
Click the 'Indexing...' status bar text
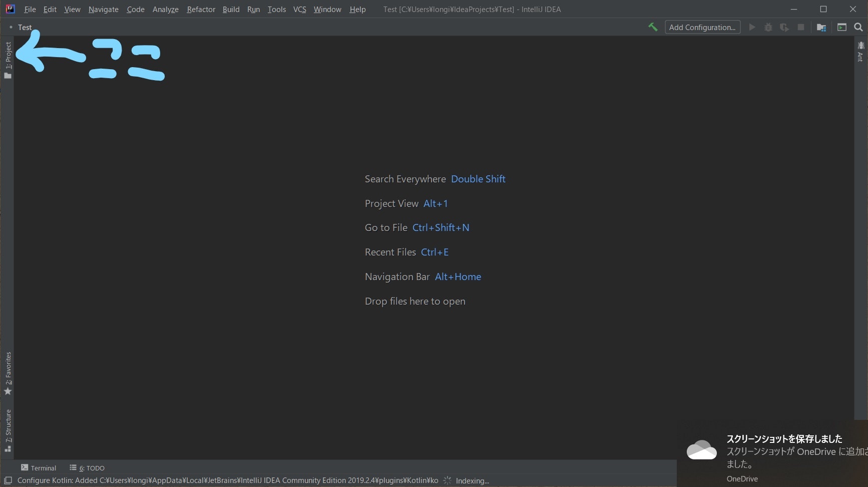(473, 481)
